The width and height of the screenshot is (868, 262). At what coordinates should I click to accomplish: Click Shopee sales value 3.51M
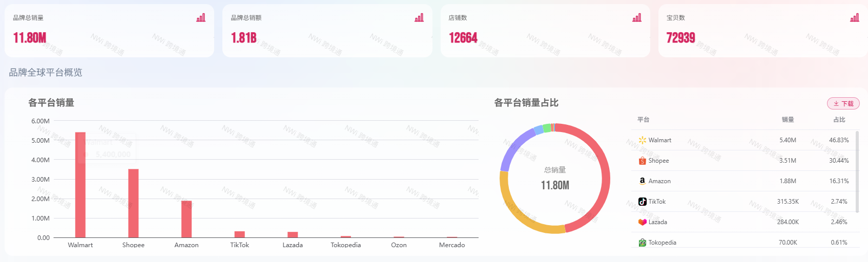pos(788,161)
